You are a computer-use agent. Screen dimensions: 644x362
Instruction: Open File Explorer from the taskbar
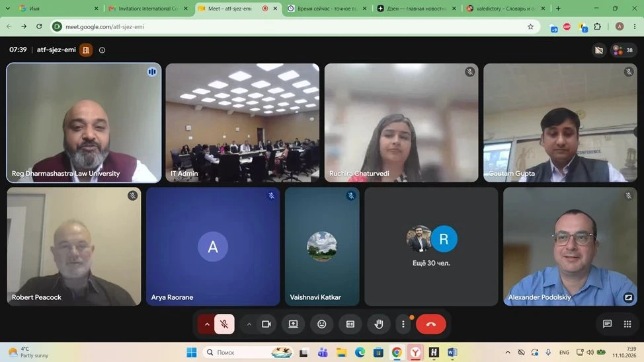341,352
